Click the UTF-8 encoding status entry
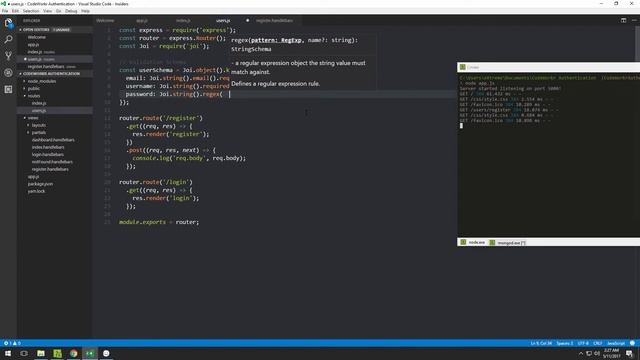 click(583, 343)
